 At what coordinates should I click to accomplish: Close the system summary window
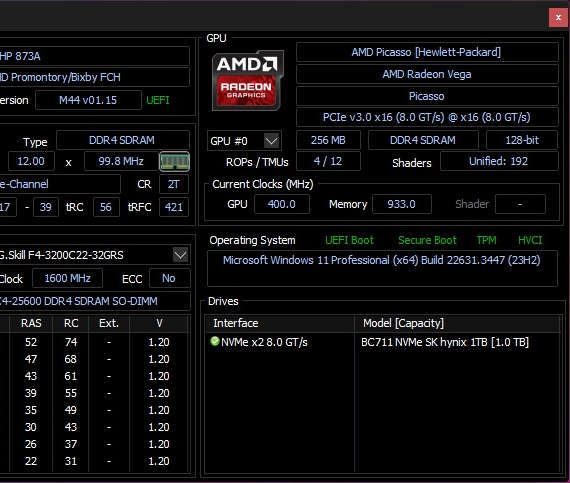pyautogui.click(x=558, y=17)
